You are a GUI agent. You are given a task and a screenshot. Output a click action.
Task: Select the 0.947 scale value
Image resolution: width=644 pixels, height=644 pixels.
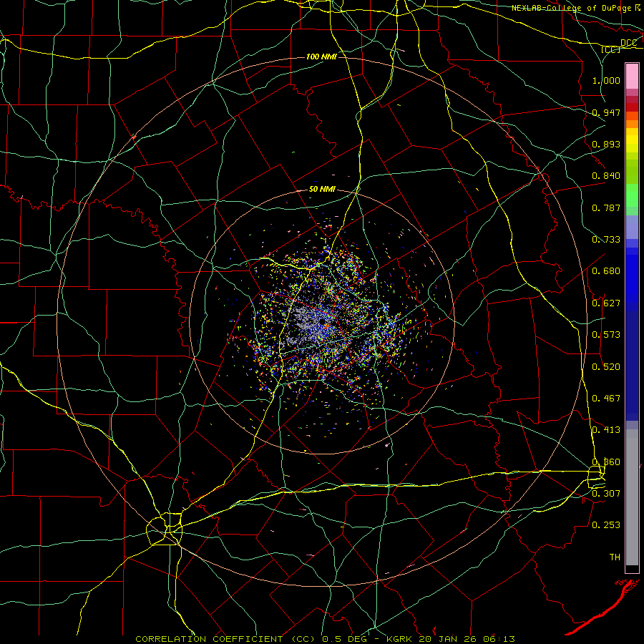[606, 112]
